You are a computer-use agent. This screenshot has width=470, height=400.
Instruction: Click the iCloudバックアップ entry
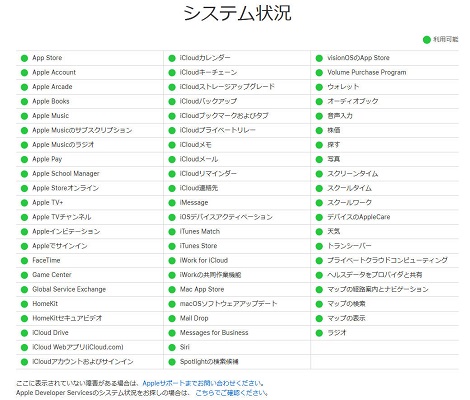[x=208, y=101]
